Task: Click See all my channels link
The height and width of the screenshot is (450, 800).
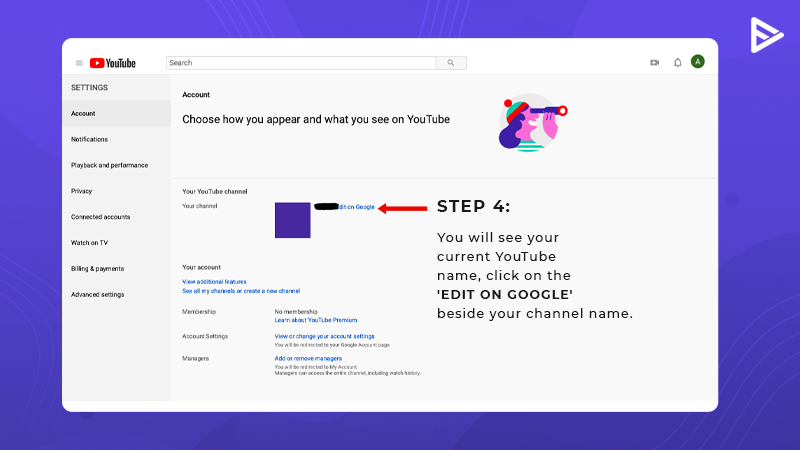Action: pos(241,291)
